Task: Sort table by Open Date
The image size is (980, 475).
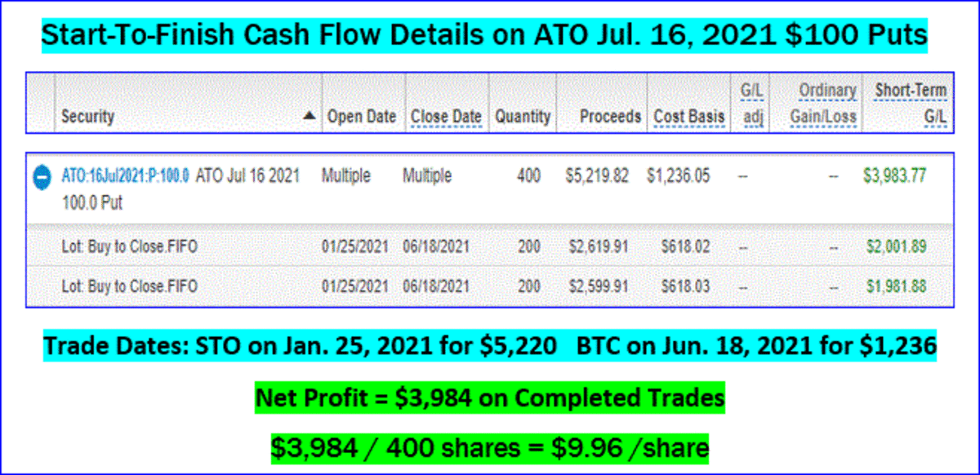Action: 361,117
